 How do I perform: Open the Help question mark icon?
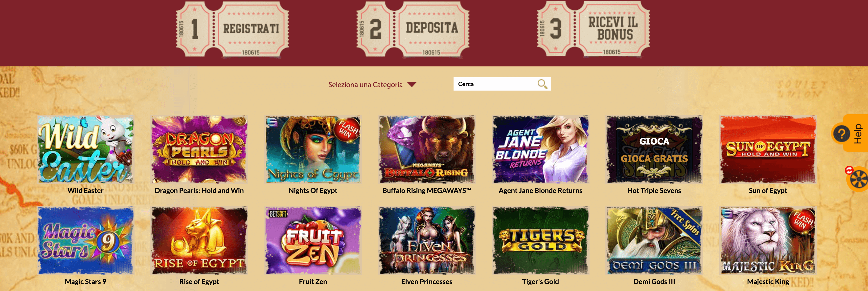842,134
